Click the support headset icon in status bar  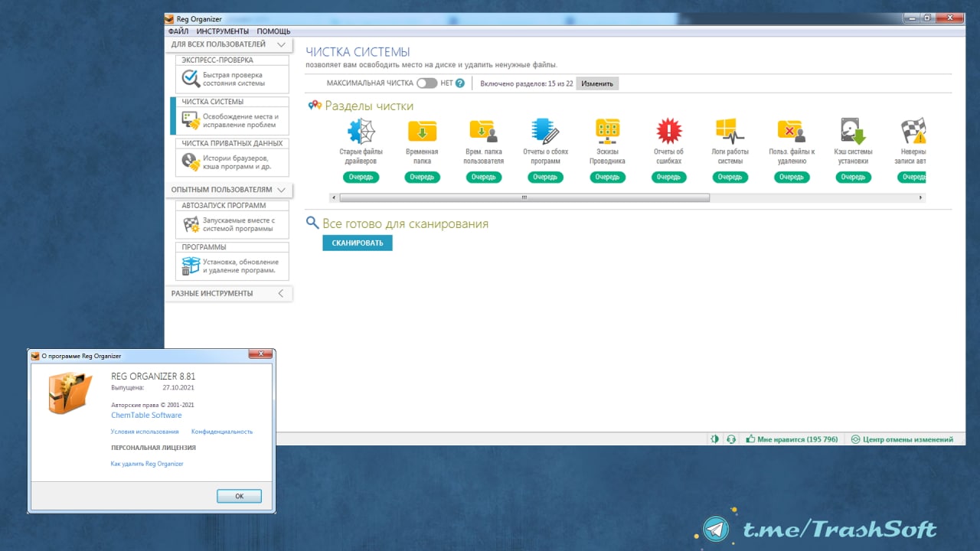731,439
